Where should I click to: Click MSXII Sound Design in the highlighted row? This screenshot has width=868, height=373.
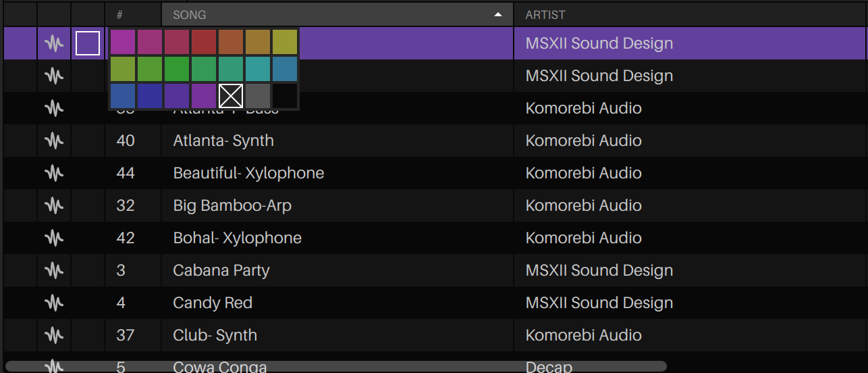(599, 43)
